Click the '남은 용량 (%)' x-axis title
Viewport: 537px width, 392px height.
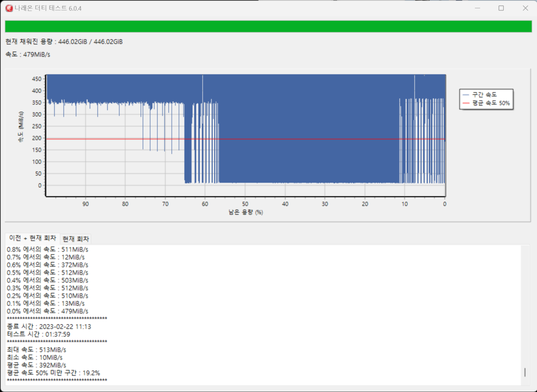[246, 212]
